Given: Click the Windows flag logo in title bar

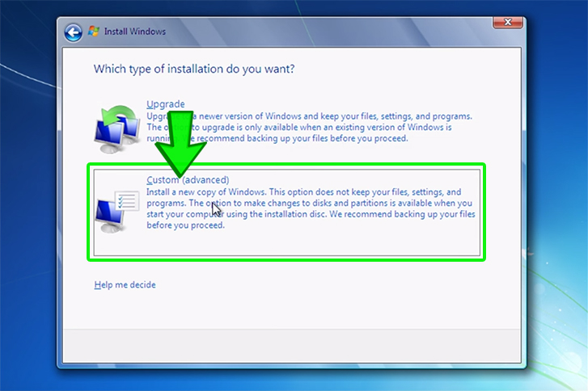Looking at the screenshot, I should tap(94, 31).
